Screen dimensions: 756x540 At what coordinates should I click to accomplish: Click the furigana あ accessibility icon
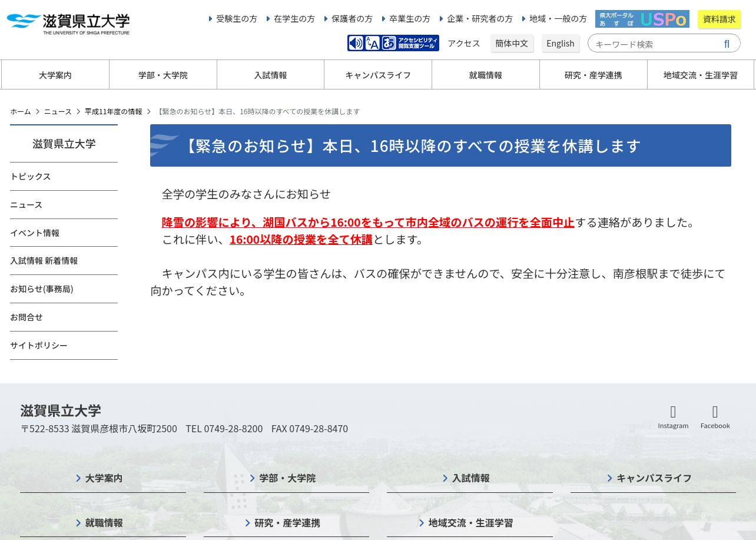point(389,43)
